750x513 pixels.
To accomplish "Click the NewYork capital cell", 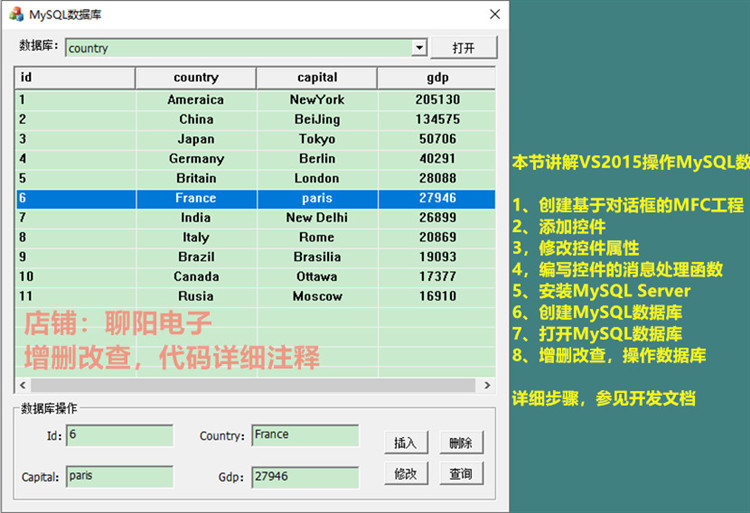I will click(x=317, y=99).
